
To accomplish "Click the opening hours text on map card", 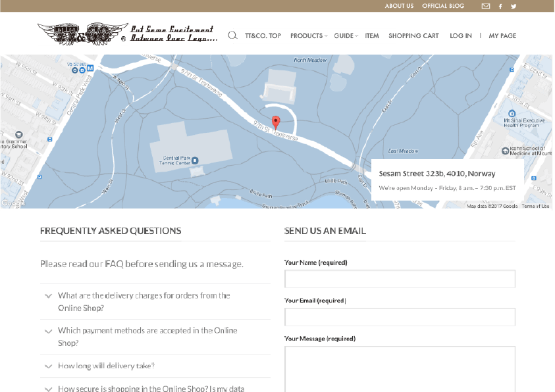I will [x=447, y=188].
